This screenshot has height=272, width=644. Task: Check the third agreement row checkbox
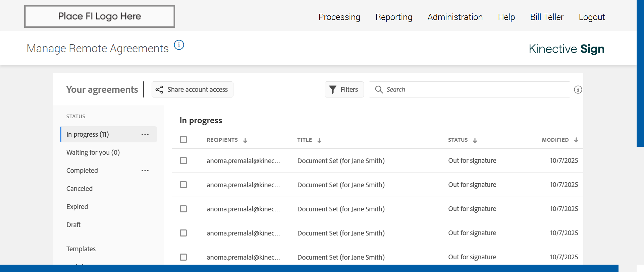tap(183, 209)
